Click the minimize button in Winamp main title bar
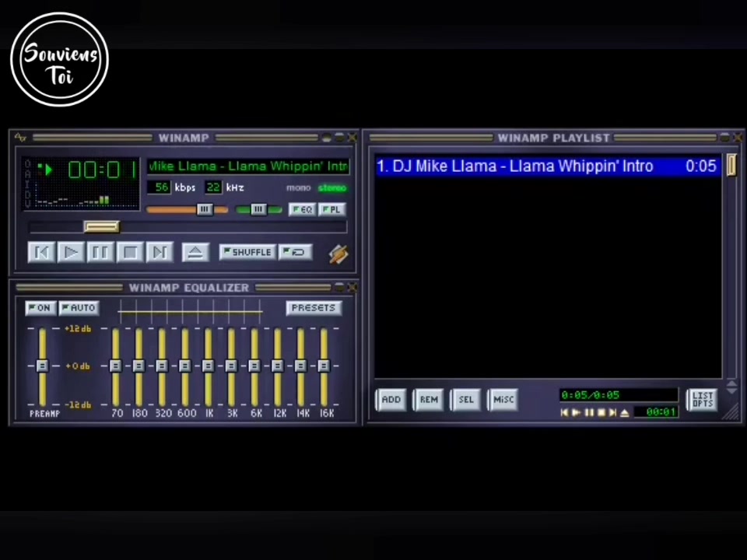This screenshot has height=560, width=747. pos(327,138)
